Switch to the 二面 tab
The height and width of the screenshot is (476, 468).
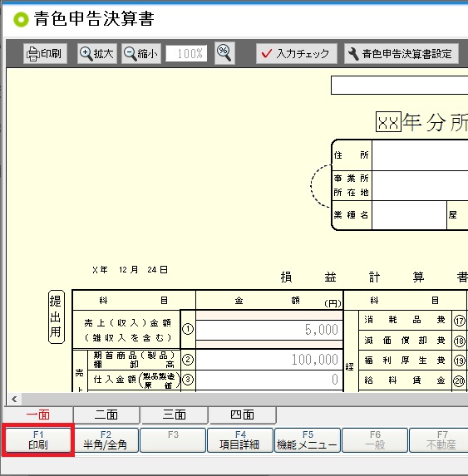(x=106, y=415)
